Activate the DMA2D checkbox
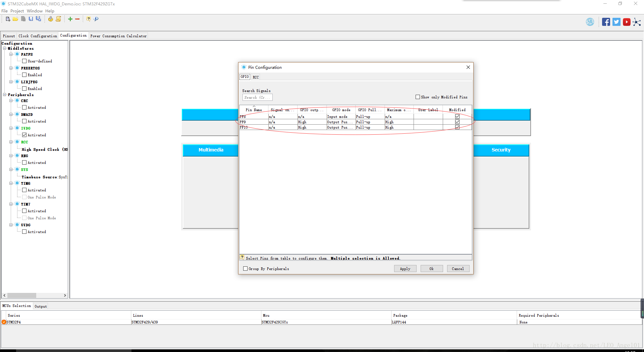 [24, 121]
